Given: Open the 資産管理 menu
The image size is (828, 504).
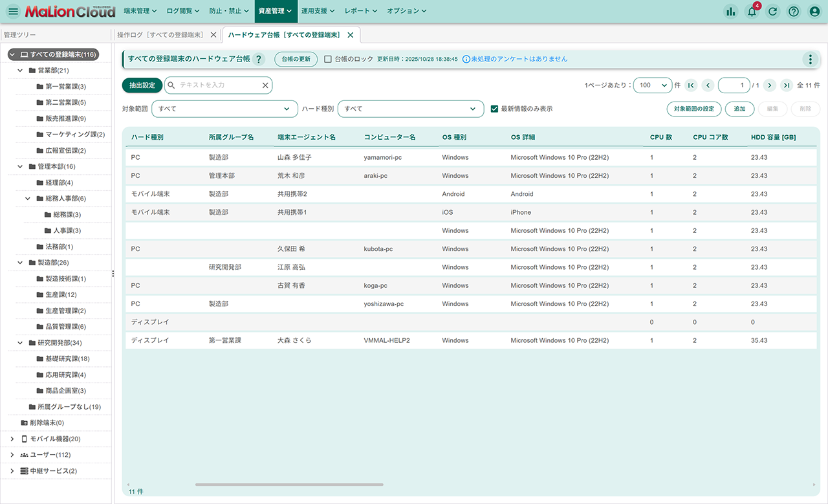Looking at the screenshot, I should (274, 11).
